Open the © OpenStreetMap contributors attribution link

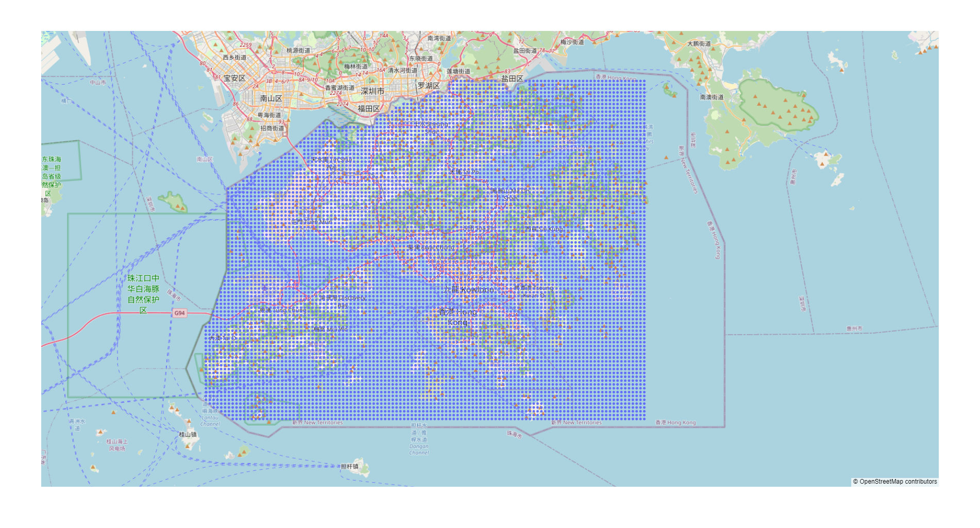(895, 482)
